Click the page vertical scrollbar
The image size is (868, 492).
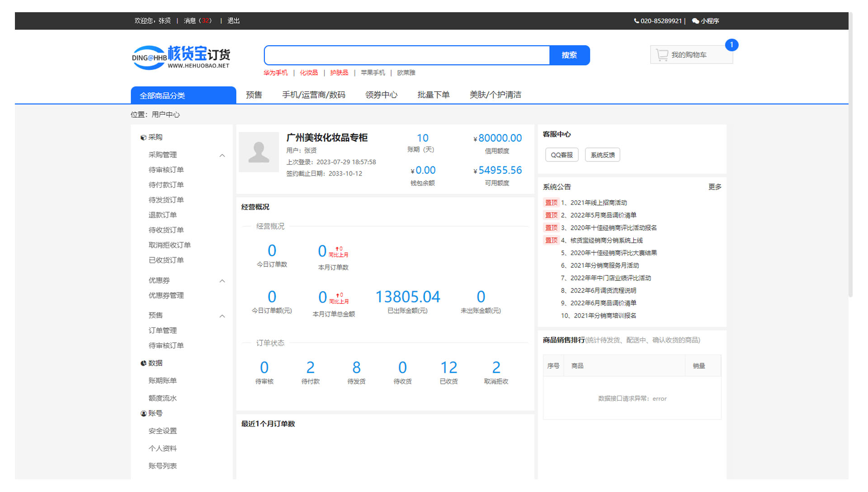coord(850,154)
